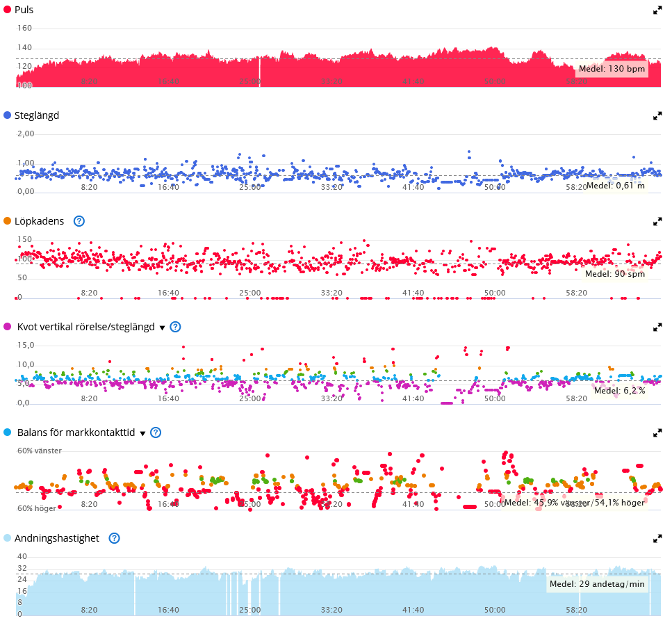Image resolution: width=672 pixels, height=623 pixels.
Task: Click the 8:20 marker in Steglängd chart
Action: pos(89,187)
